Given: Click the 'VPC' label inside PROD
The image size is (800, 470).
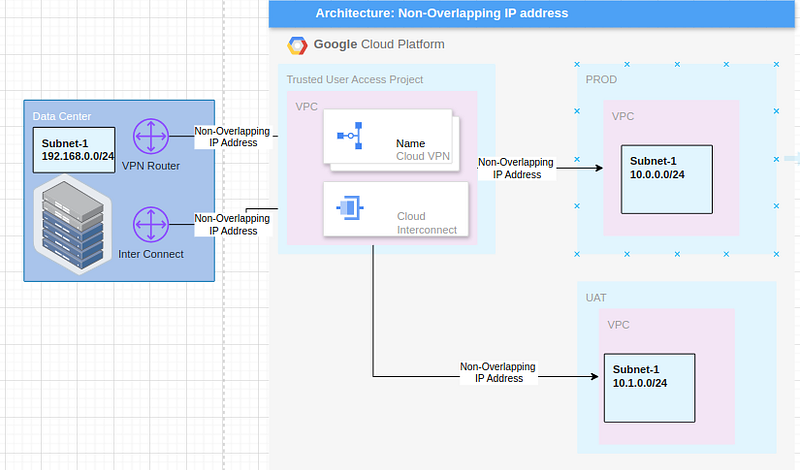Looking at the screenshot, I should tap(623, 116).
